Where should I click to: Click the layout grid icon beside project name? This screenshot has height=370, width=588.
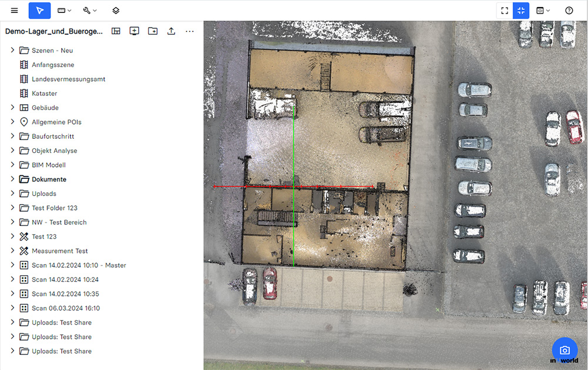click(116, 31)
